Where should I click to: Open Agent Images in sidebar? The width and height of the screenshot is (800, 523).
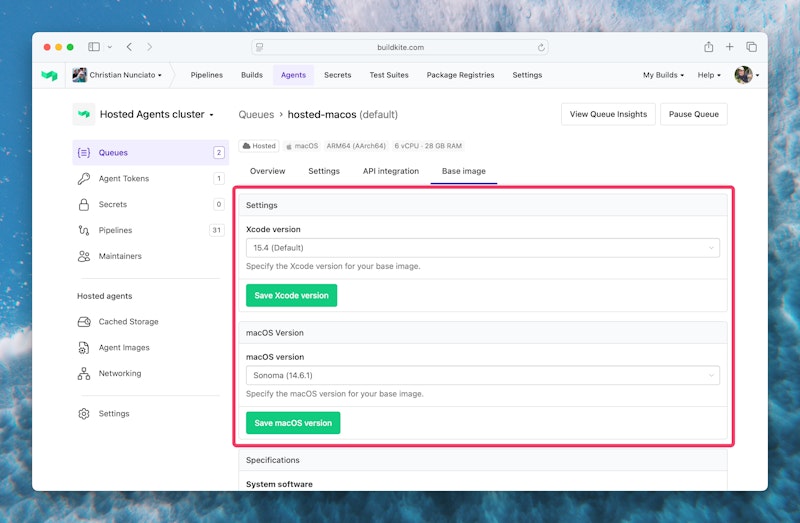[x=124, y=348]
